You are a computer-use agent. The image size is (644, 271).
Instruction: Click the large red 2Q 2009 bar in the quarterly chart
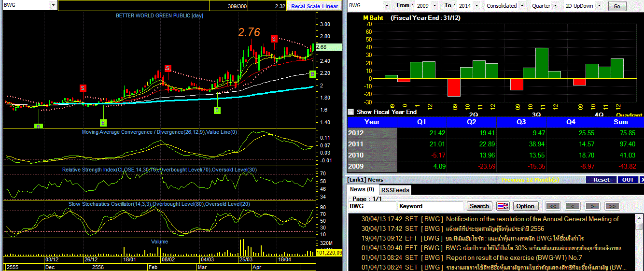pos(453,87)
